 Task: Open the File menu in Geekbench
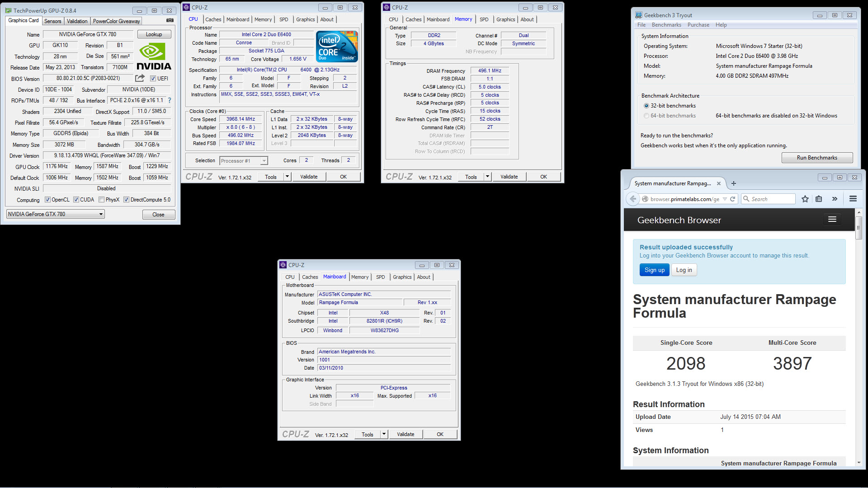[642, 25]
